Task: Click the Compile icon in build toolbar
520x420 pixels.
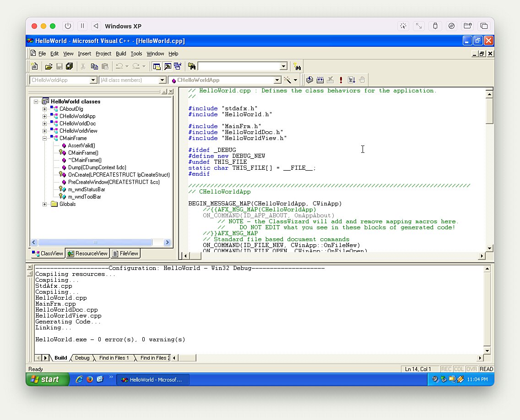Action: tap(310, 80)
